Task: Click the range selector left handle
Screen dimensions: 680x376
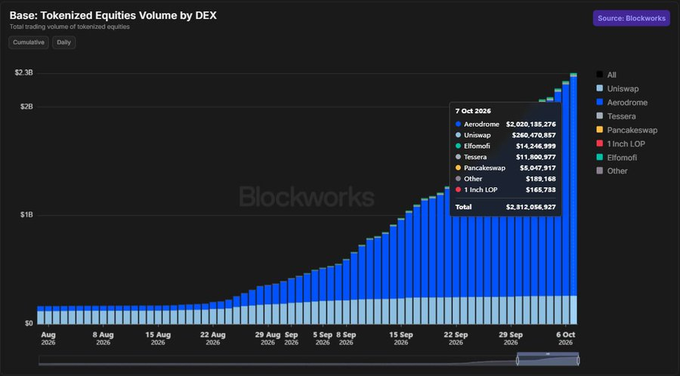Action: (x=517, y=360)
